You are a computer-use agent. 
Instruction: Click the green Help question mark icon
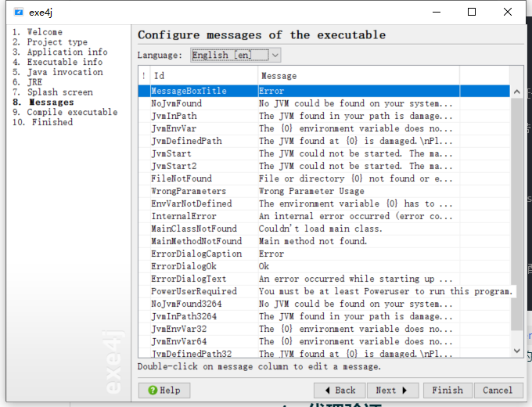(x=153, y=390)
